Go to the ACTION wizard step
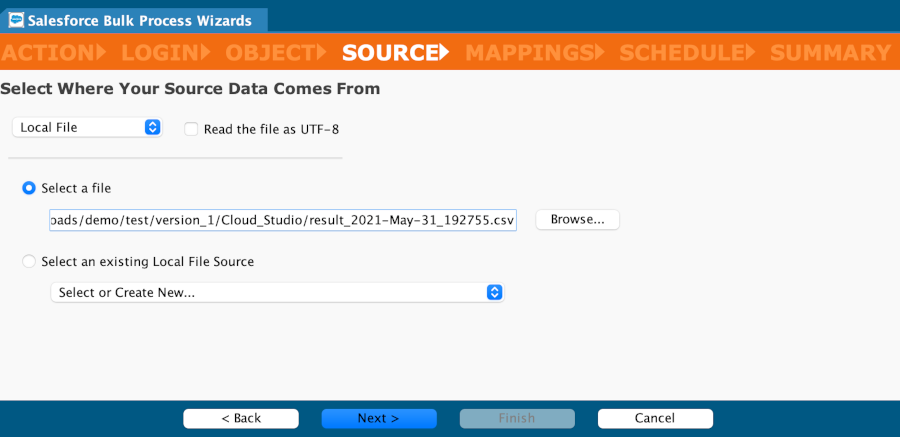 point(49,53)
